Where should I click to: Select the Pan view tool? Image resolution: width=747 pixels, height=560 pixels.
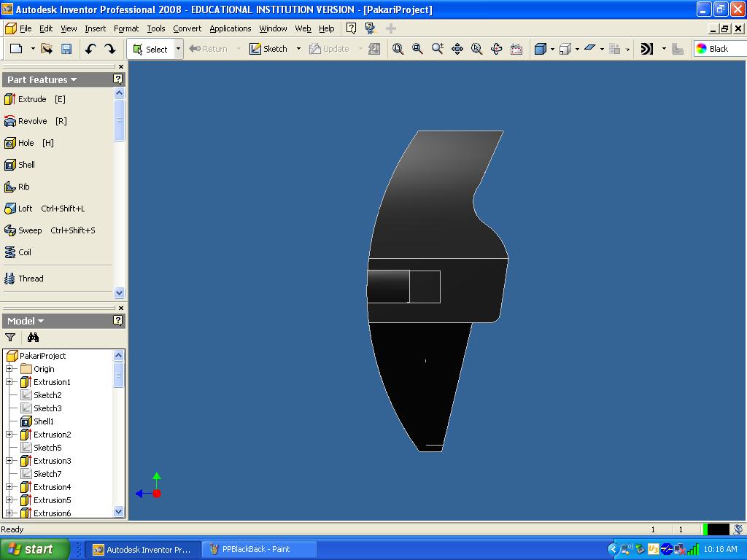coord(457,49)
